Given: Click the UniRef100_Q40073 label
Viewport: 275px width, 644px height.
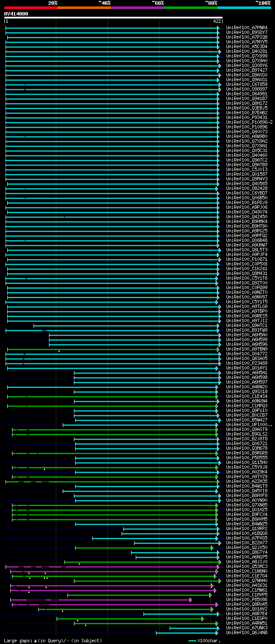Looking at the screenshot, I should click(x=247, y=131).
